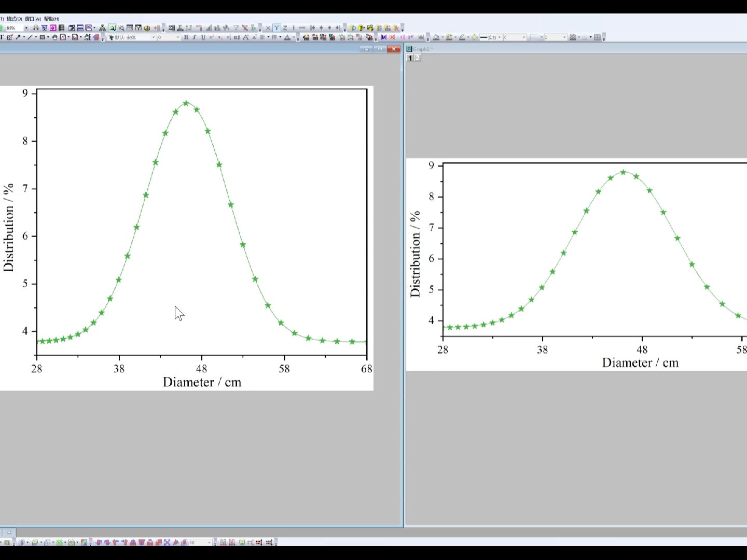
Task: Select the Line drawing tool
Action: (30, 37)
